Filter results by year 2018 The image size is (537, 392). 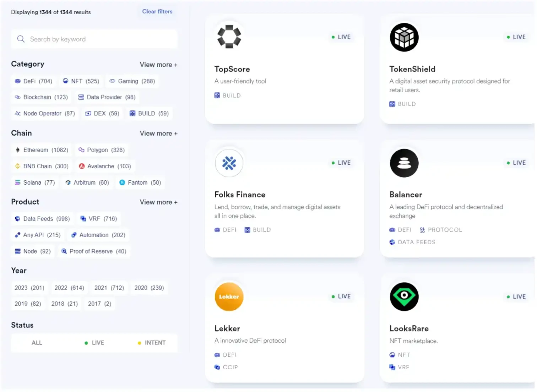coord(64,304)
